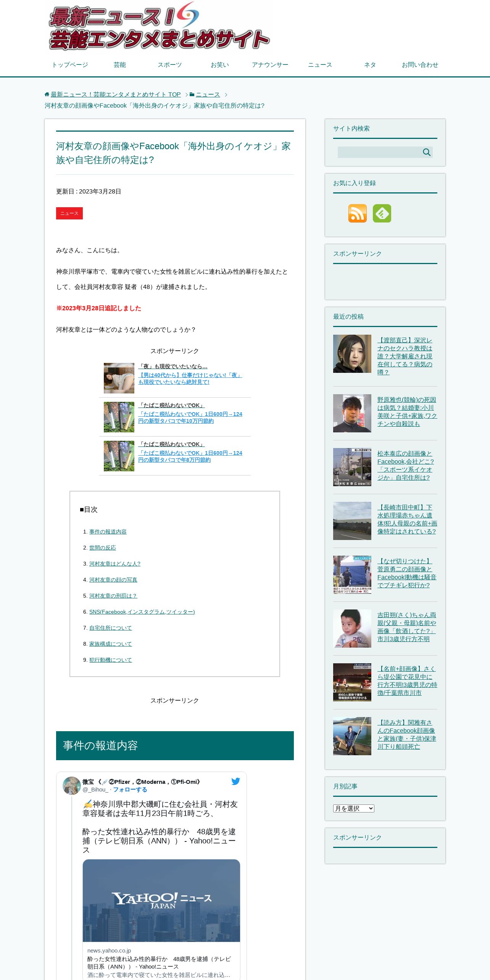Screen dimensions: 490x980
Task: Click the orange RSS feed icon
Action: [358, 213]
